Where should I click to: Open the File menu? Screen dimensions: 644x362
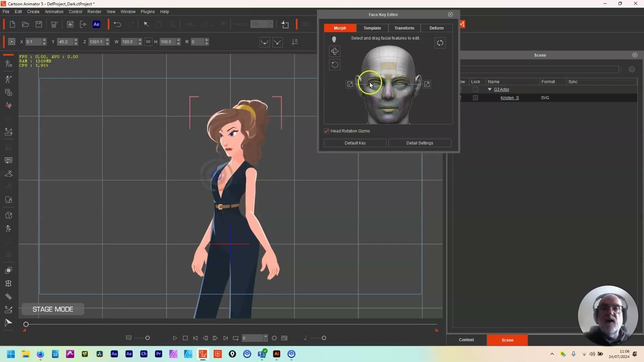6,12
